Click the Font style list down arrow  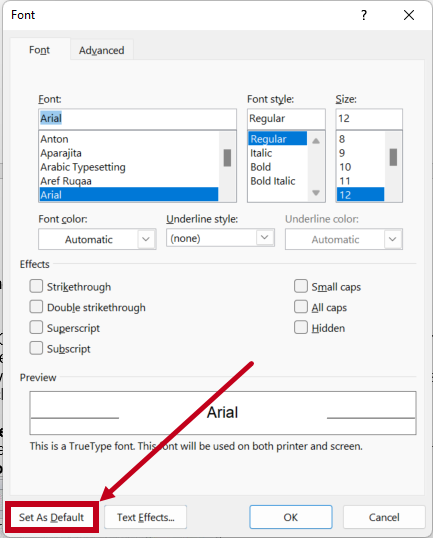tap(316, 193)
